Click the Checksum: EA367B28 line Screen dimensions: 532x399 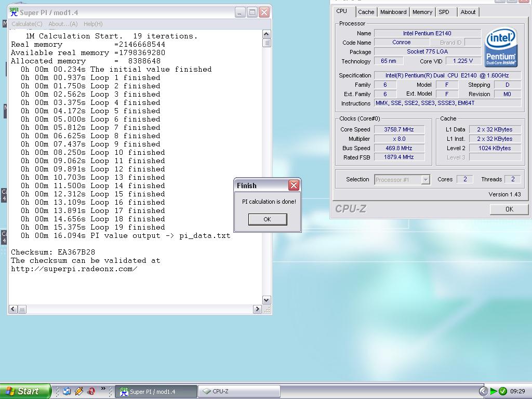pyautogui.click(x=53, y=252)
